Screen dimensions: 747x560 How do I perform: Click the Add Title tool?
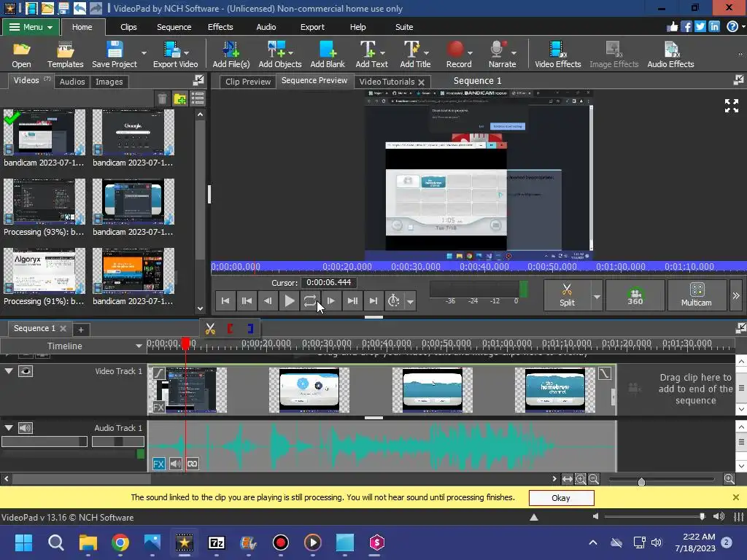point(415,54)
